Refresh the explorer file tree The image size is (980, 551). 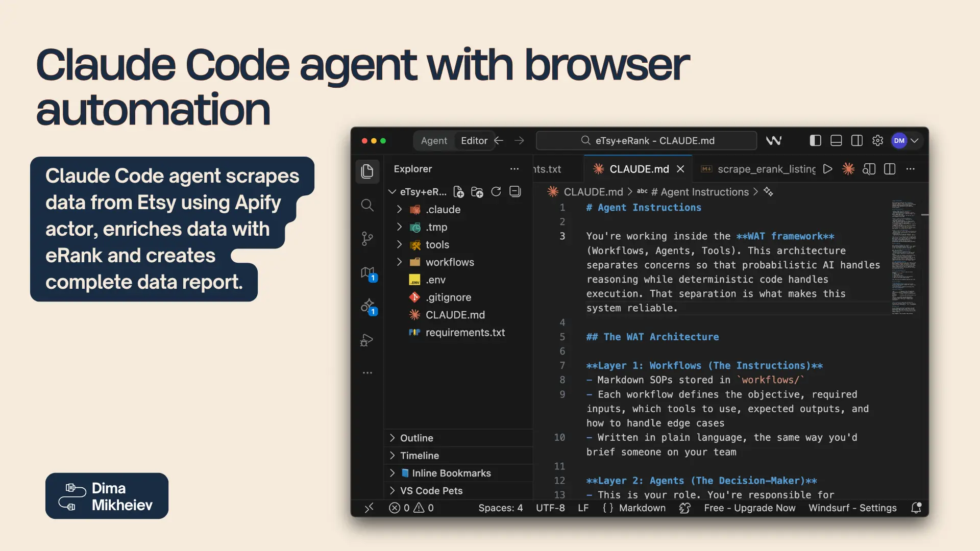coord(496,192)
